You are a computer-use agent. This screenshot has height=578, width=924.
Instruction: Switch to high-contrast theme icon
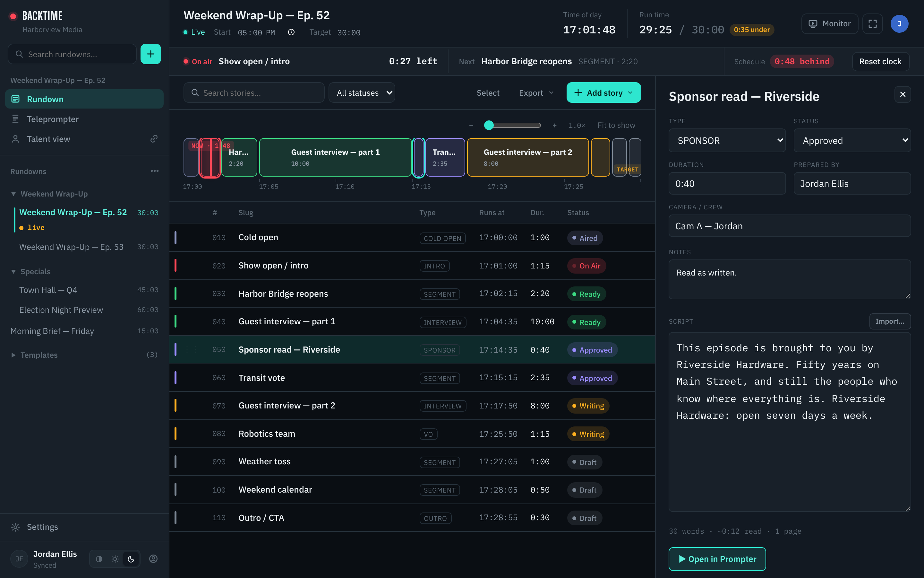pyautogui.click(x=99, y=559)
